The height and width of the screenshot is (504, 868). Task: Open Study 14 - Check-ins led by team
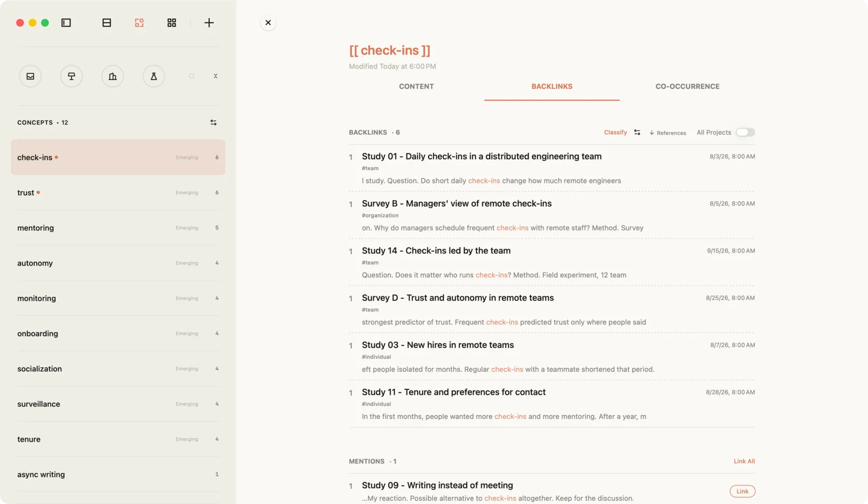coord(552,263)
